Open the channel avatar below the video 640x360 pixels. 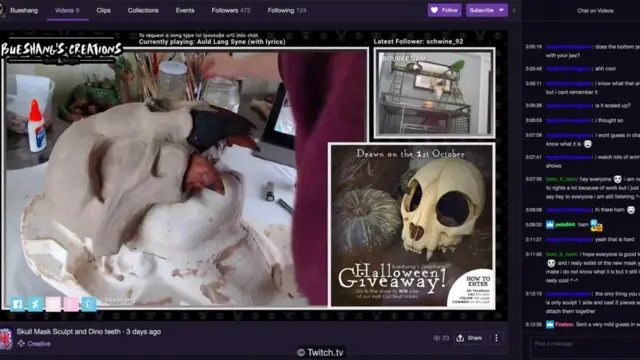pyautogui.click(x=6, y=338)
